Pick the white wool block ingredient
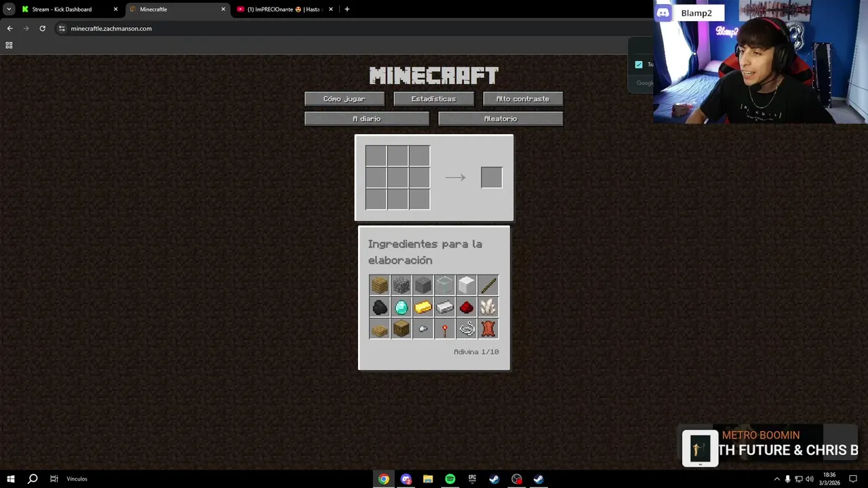The image size is (868, 488). [467, 285]
